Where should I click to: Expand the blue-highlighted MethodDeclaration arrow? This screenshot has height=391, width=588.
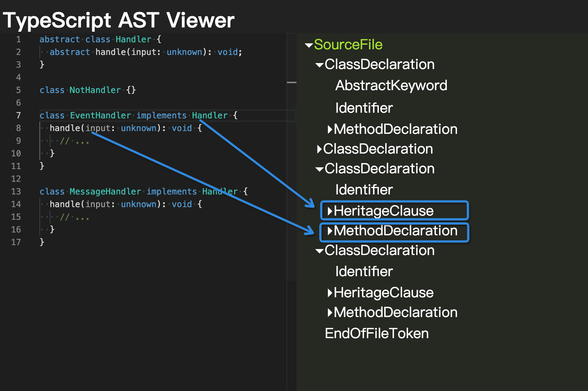click(x=330, y=231)
